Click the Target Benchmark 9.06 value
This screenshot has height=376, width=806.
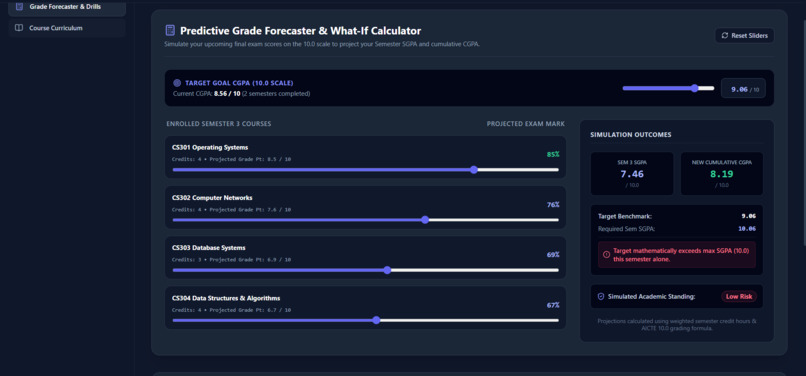(749, 216)
